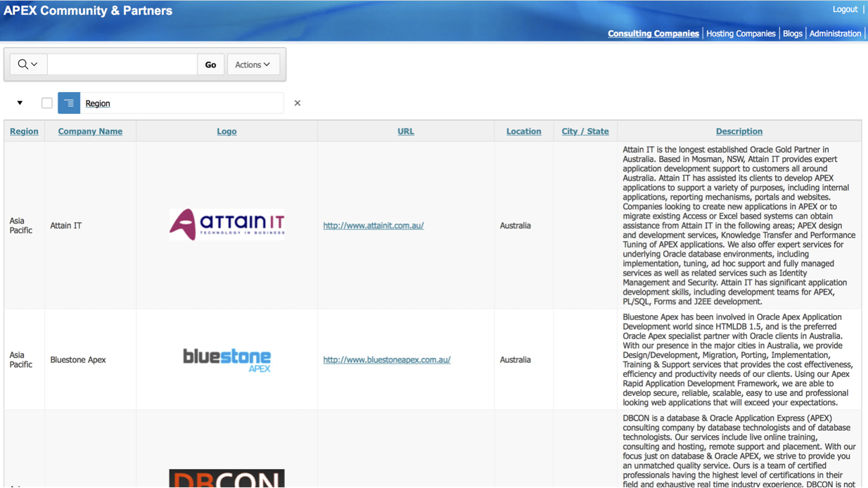868x488 pixels.
Task: Click the Attain IT logo image
Action: [227, 225]
